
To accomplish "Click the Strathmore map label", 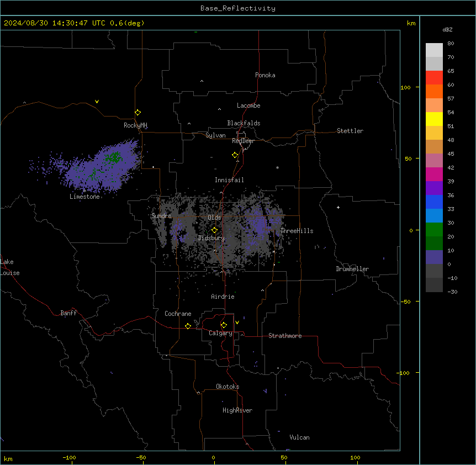I will 285,336.
